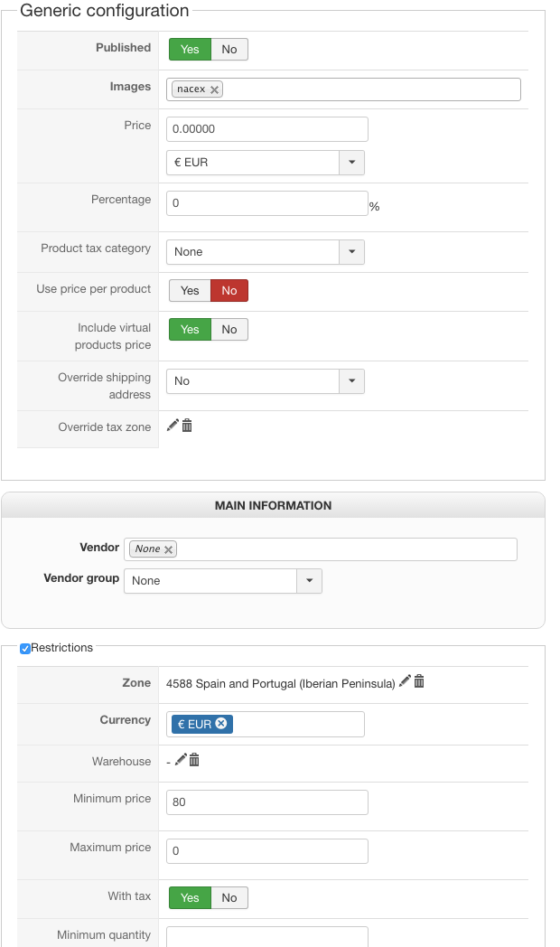Set With tax to No
The image size is (560, 947).
tap(229, 897)
